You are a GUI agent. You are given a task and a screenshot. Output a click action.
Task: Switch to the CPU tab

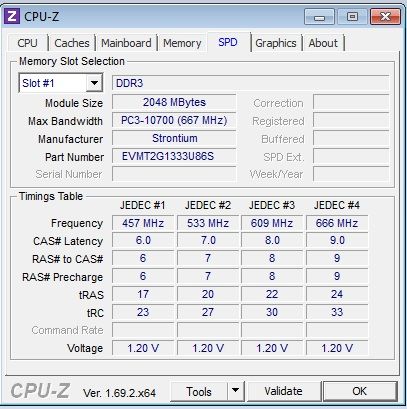click(27, 43)
